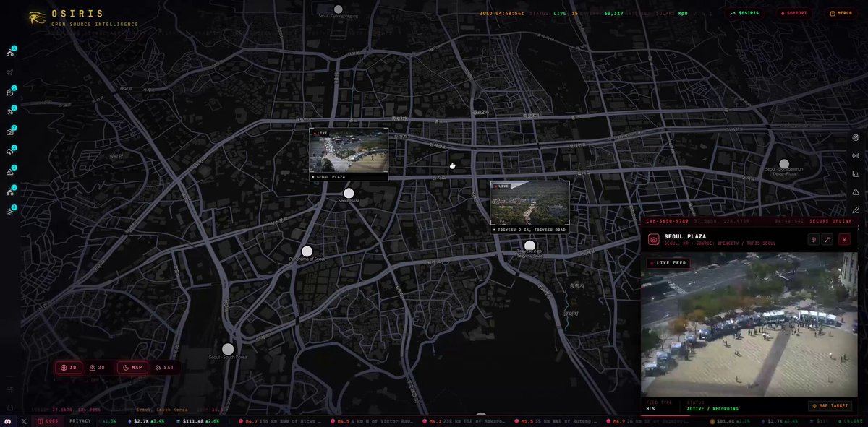Viewport: 868px width, 427px height.
Task: Click the warning triangle icon in the left sidebar
Action: pos(11,172)
